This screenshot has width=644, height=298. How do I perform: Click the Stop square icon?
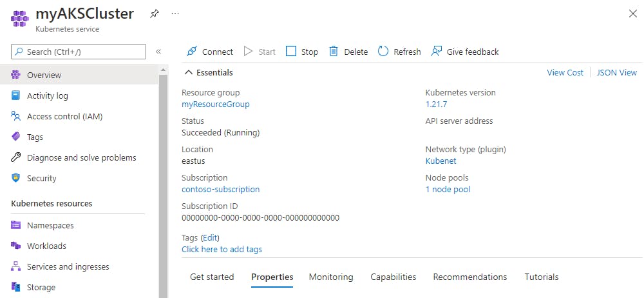[x=291, y=52]
